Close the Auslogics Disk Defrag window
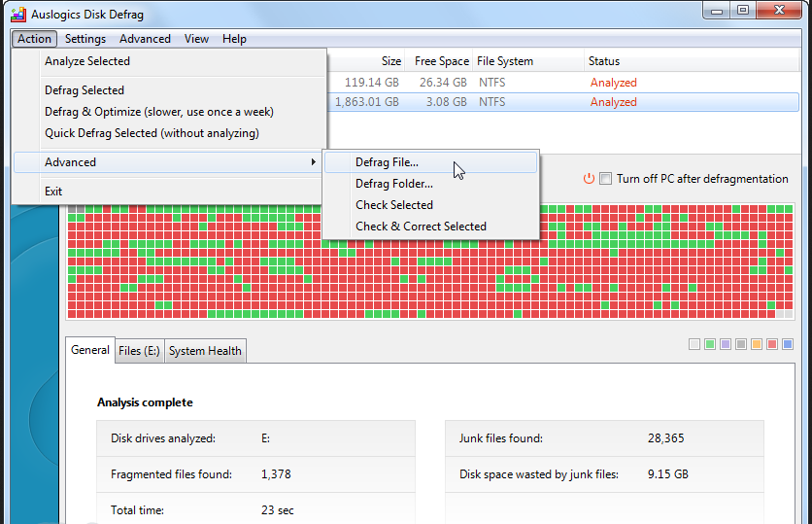This screenshot has width=812, height=524. pos(779,11)
